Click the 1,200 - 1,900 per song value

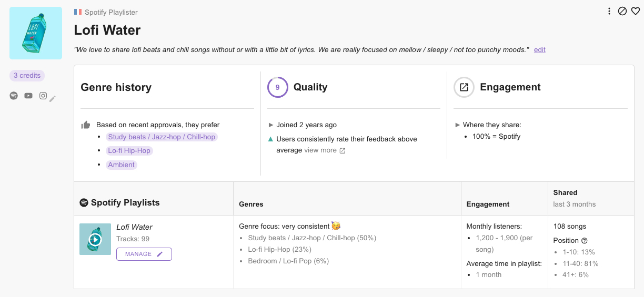tap(504, 243)
